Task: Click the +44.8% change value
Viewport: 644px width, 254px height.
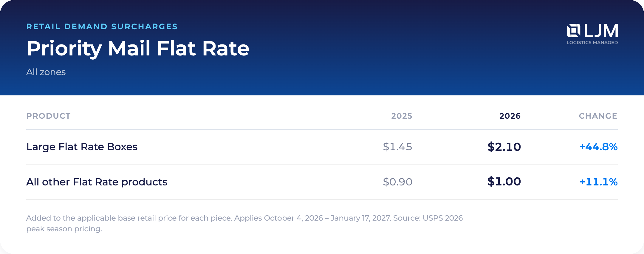Action: tap(598, 147)
